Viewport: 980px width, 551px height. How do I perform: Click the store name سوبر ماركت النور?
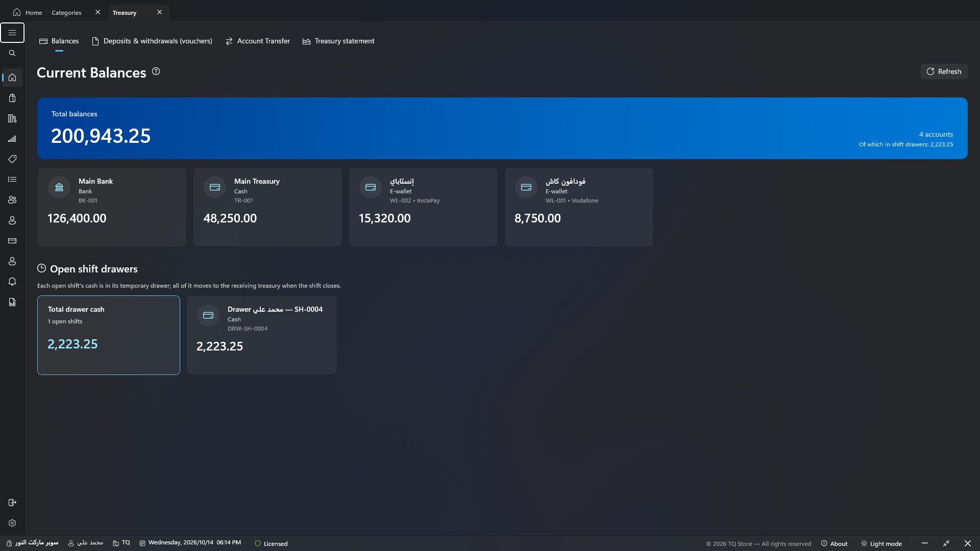32,543
